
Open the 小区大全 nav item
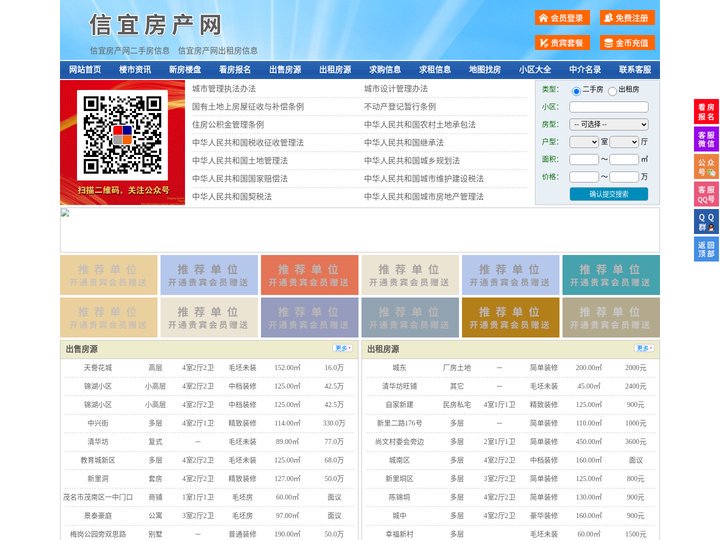pyautogui.click(x=535, y=70)
